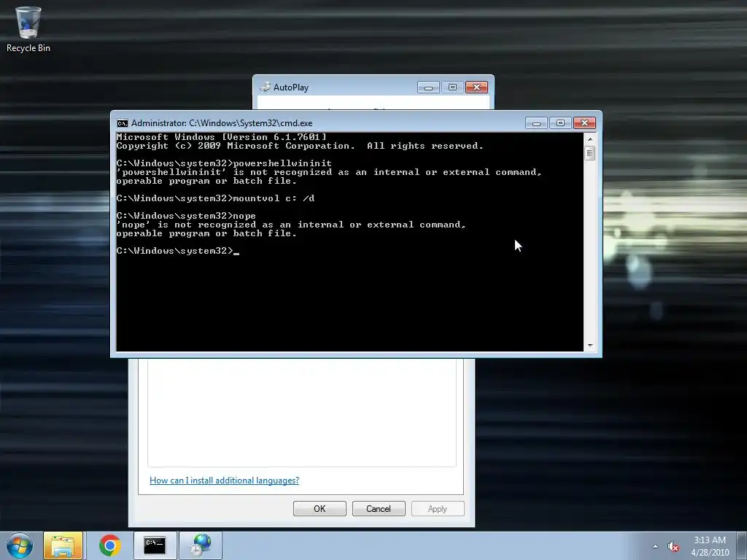Click the 'powershellwininit' command text
Viewport: 747px width, 560px height.
tap(282, 163)
